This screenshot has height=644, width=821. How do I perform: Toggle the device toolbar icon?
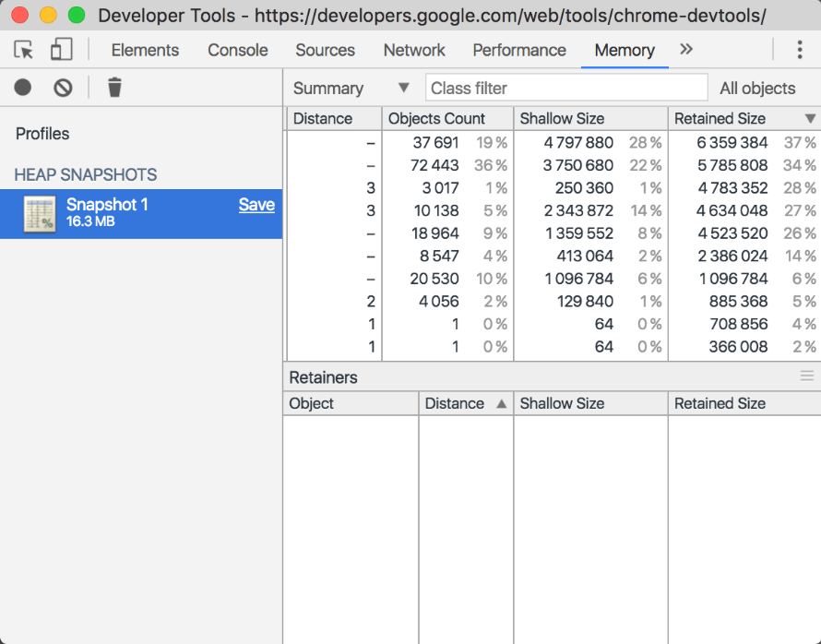point(61,50)
